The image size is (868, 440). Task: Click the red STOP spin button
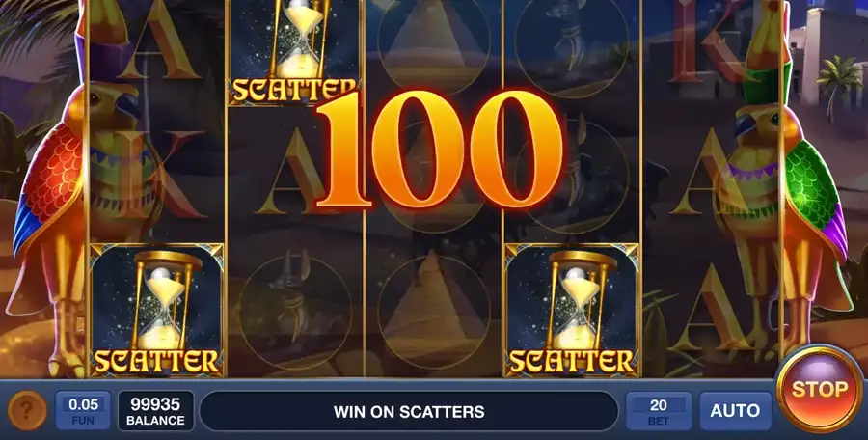(x=820, y=389)
